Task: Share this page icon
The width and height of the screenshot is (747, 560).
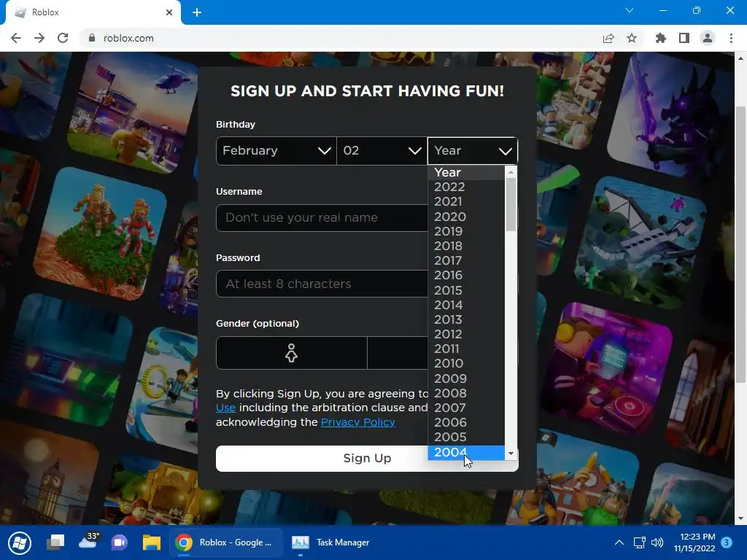Action: (608, 38)
